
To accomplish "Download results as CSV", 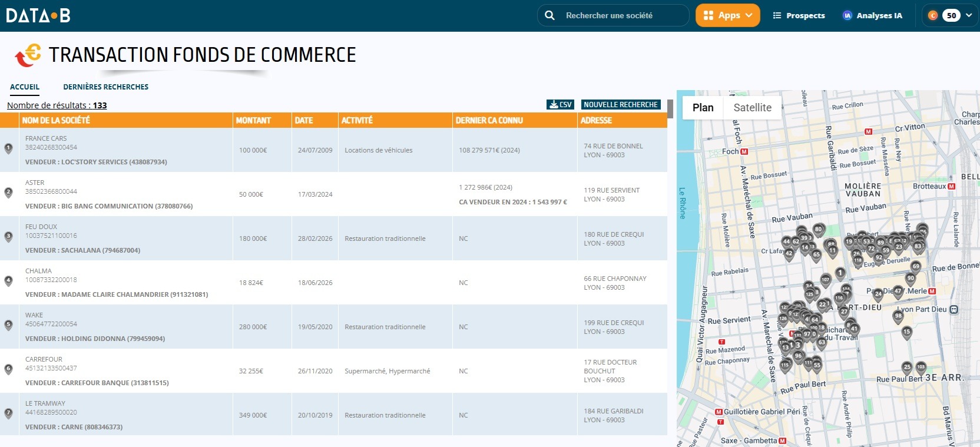I will (560, 104).
